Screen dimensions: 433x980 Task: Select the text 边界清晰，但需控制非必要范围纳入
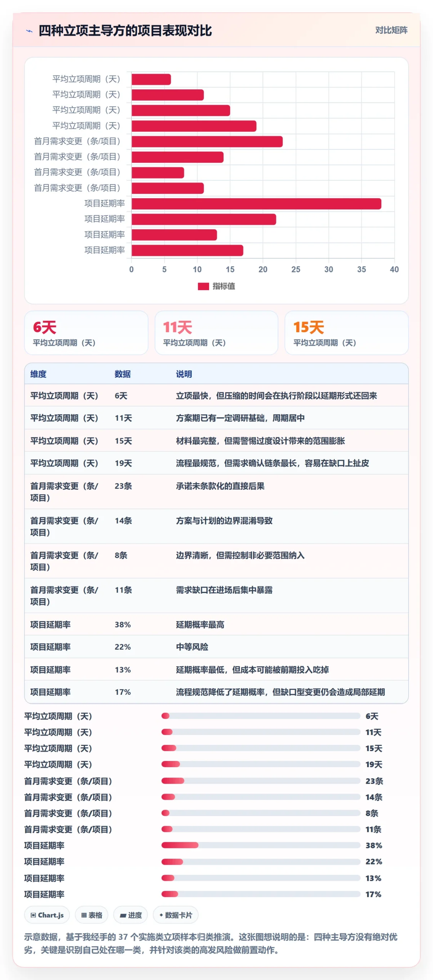click(240, 555)
